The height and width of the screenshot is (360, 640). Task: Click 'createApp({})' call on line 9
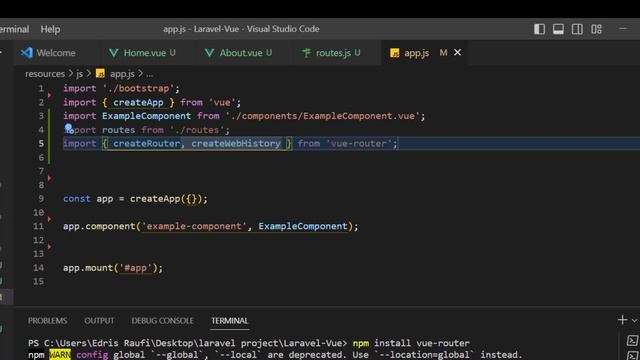pos(166,199)
